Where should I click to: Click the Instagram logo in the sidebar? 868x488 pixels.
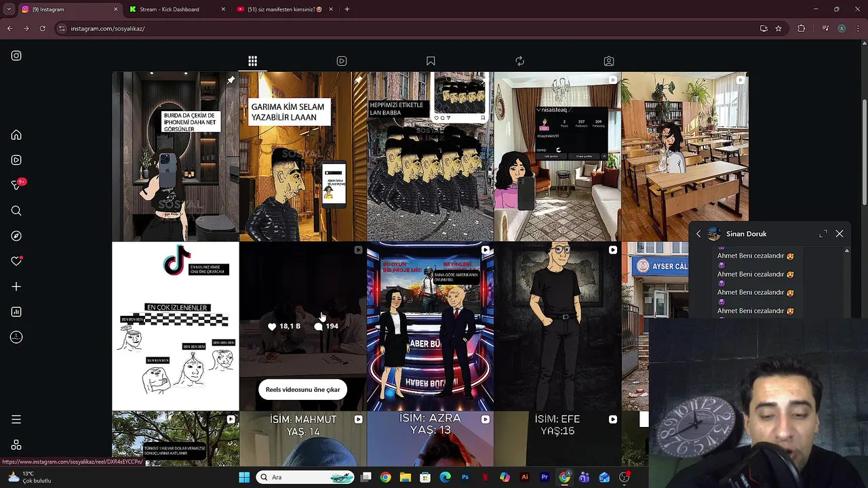point(16,56)
